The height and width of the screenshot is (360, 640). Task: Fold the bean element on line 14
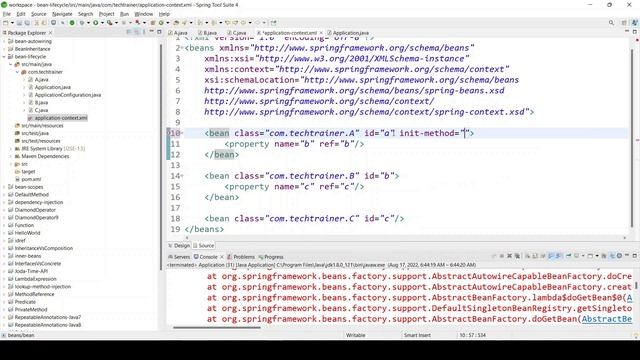pyautogui.click(x=182, y=176)
